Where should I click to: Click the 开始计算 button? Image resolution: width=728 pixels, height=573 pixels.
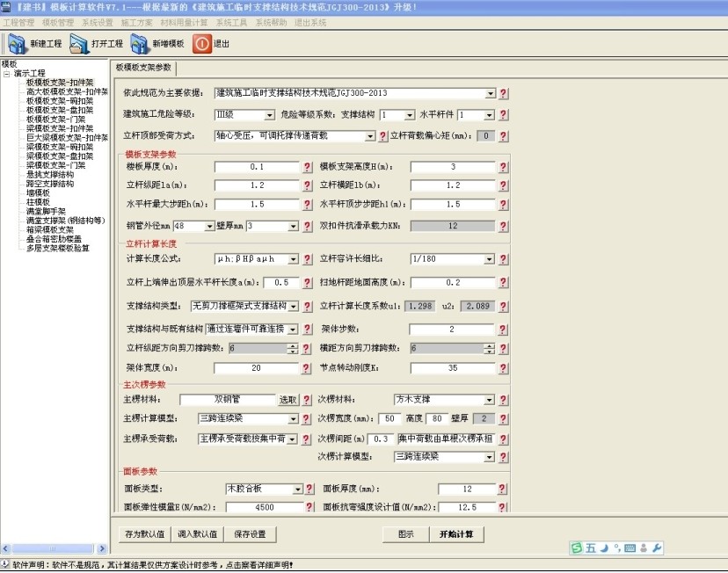(456, 534)
